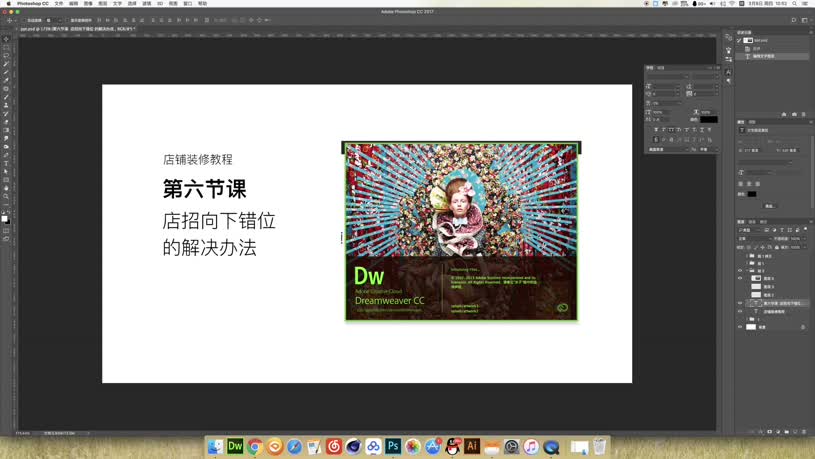Open the collapsed Character panel icon (A)
The image size is (815, 459).
(728, 72)
